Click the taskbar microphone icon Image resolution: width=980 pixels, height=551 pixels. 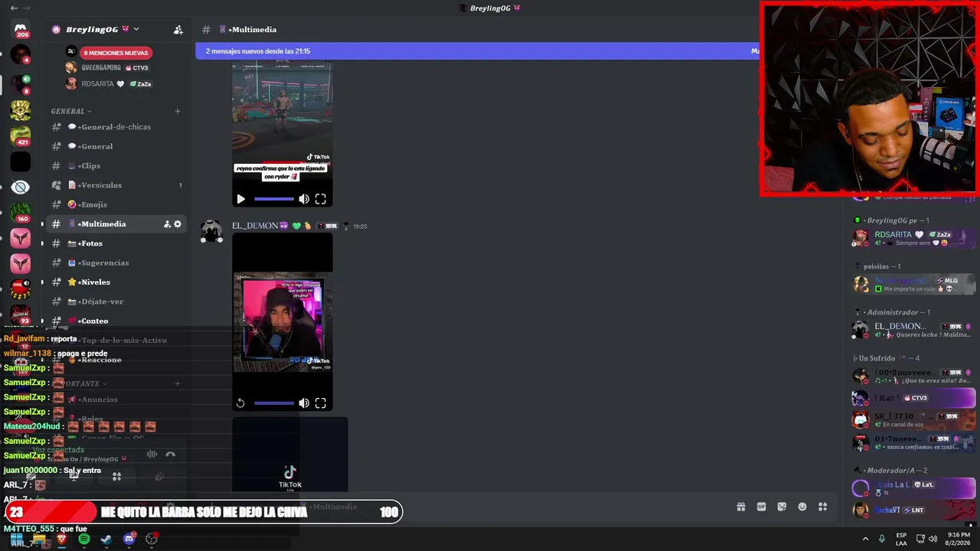click(x=882, y=539)
